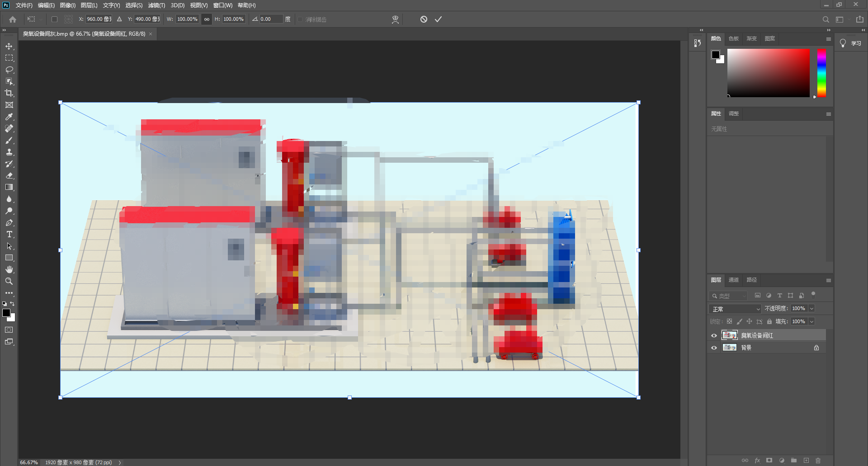Select the History Brush tool
The height and width of the screenshot is (466, 868).
[x=9, y=164]
